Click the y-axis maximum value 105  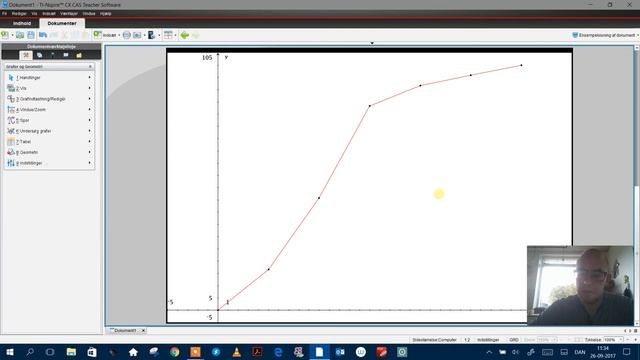[x=207, y=58]
